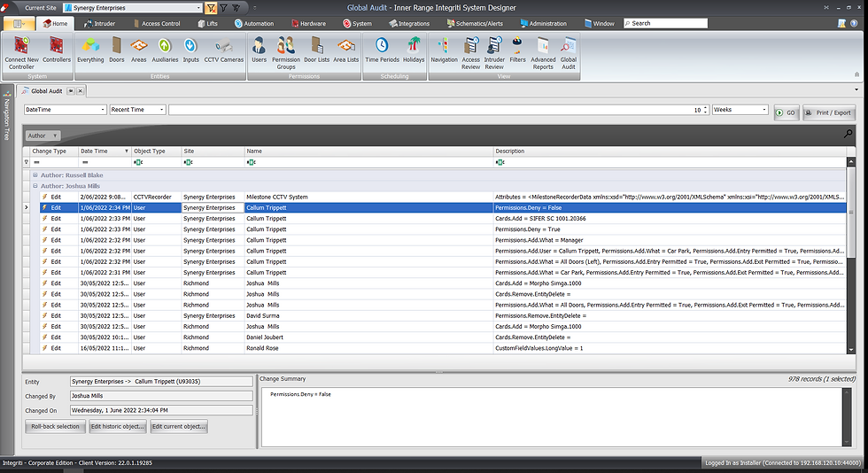Click Print / Export button

pos(829,112)
